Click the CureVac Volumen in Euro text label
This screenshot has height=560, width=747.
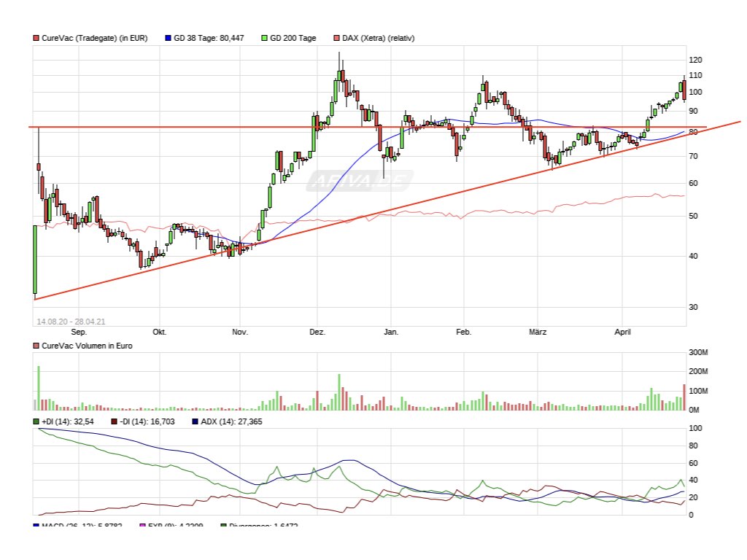[x=89, y=346]
